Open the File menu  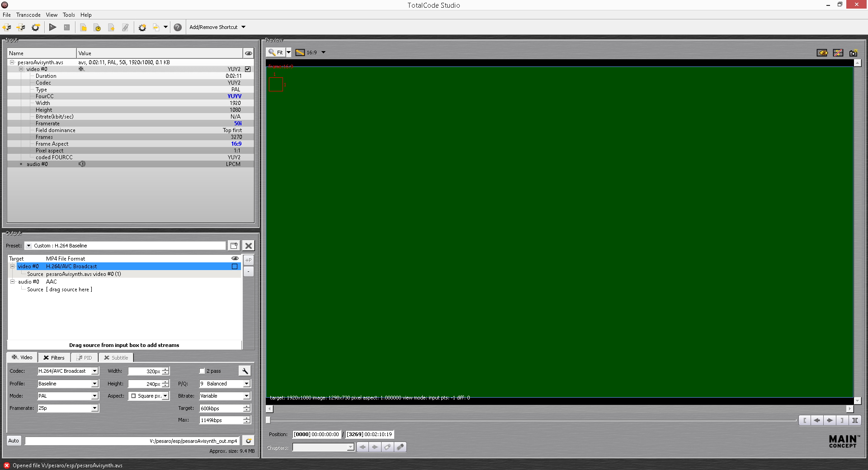coord(7,15)
